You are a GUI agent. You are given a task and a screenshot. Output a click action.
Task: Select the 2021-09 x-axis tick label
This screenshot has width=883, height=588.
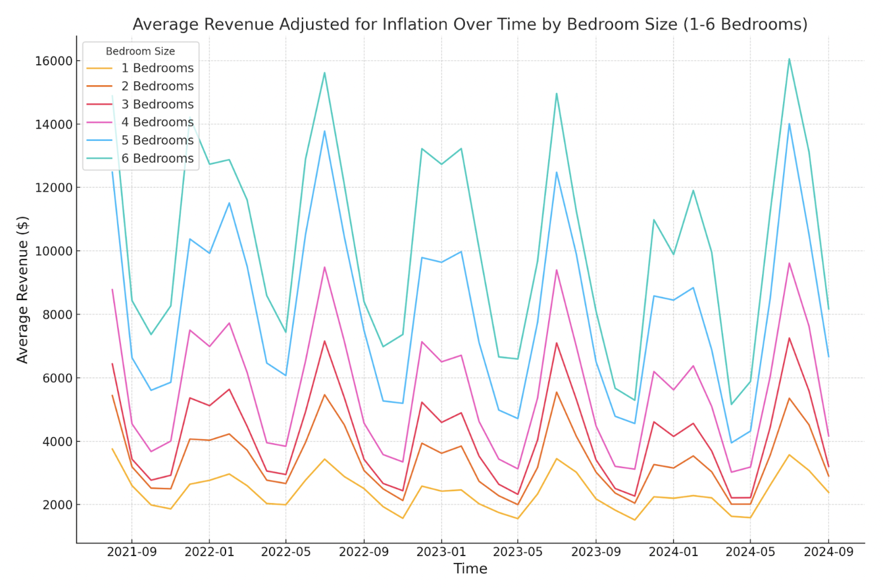132,552
